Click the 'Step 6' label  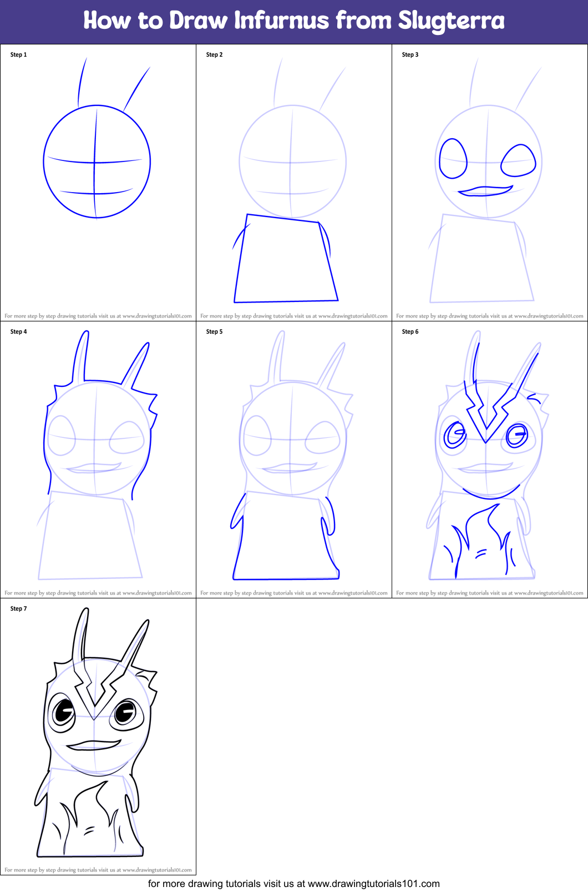(x=410, y=331)
